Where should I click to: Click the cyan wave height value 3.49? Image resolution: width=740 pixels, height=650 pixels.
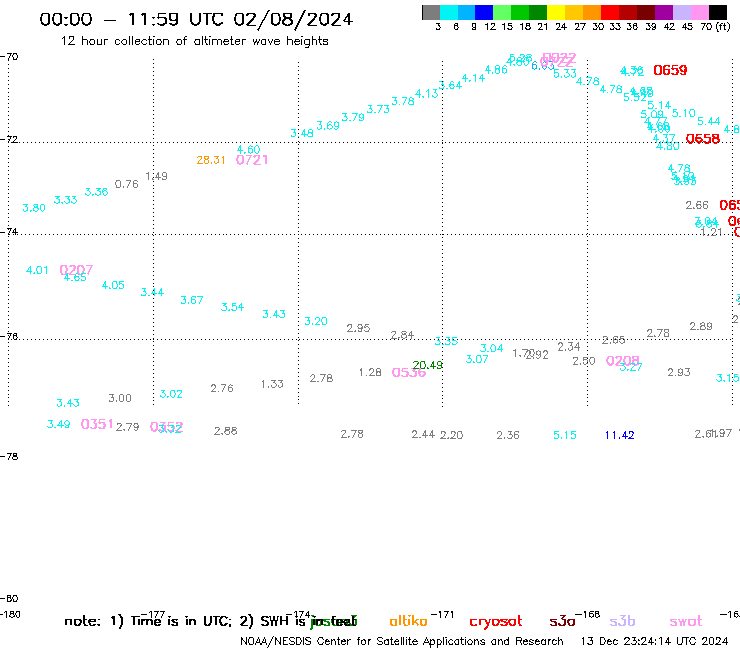59,424
